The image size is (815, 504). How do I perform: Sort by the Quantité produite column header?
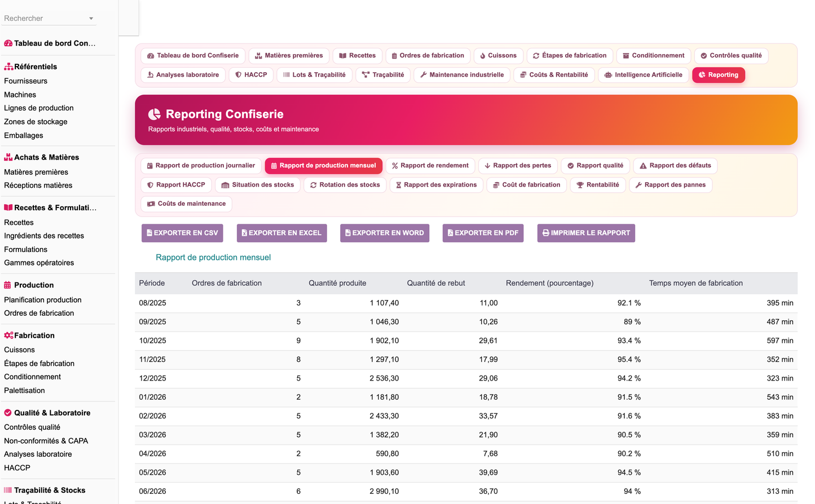(337, 283)
